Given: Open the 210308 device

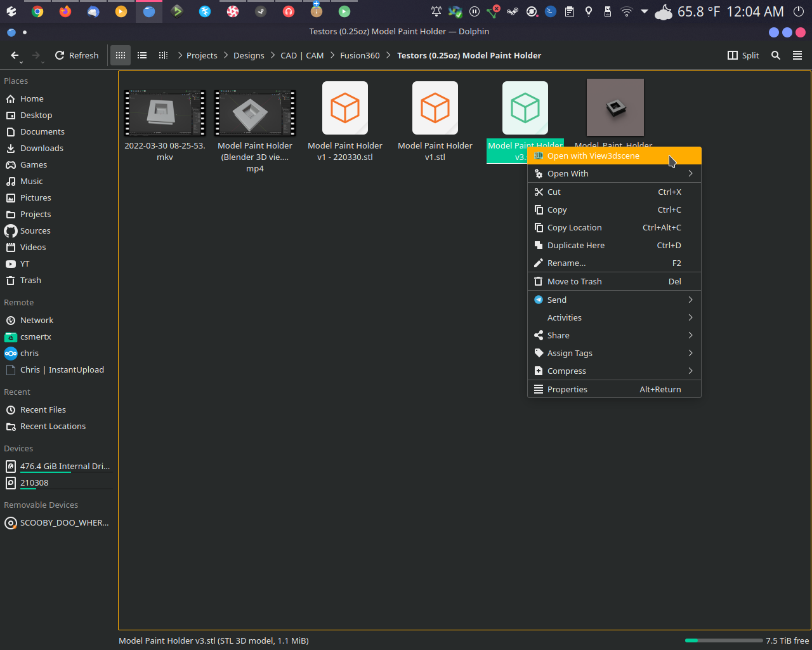Looking at the screenshot, I should pyautogui.click(x=58, y=483).
